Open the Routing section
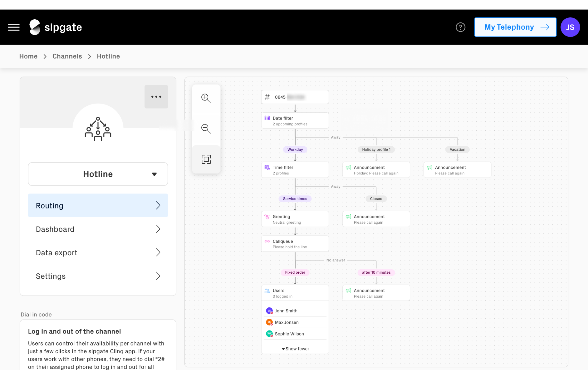The width and height of the screenshot is (588, 370). pos(98,205)
